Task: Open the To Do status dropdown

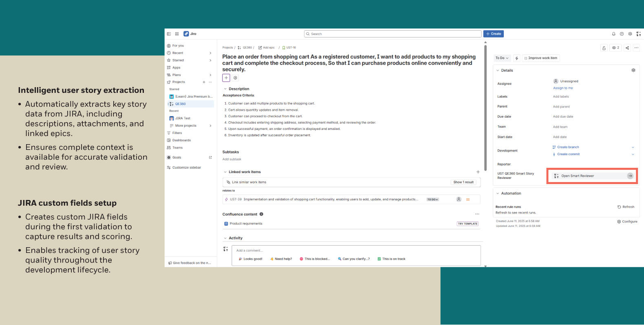Action: [x=502, y=58]
